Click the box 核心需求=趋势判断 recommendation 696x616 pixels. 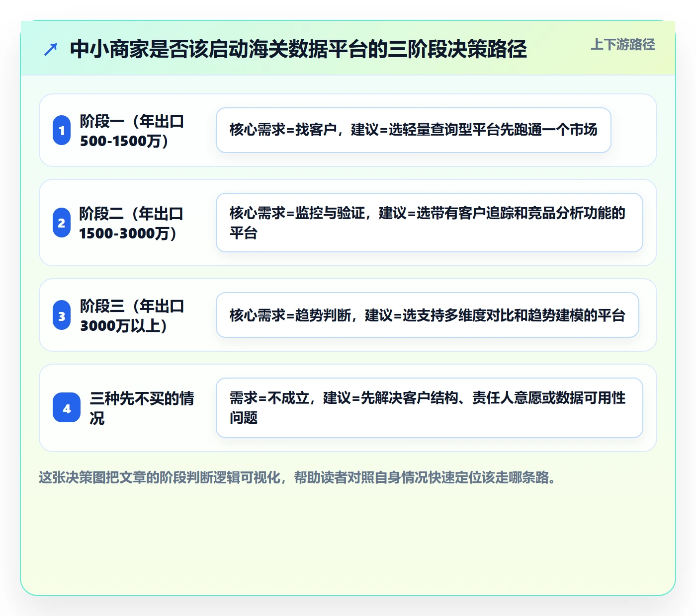coord(428,315)
